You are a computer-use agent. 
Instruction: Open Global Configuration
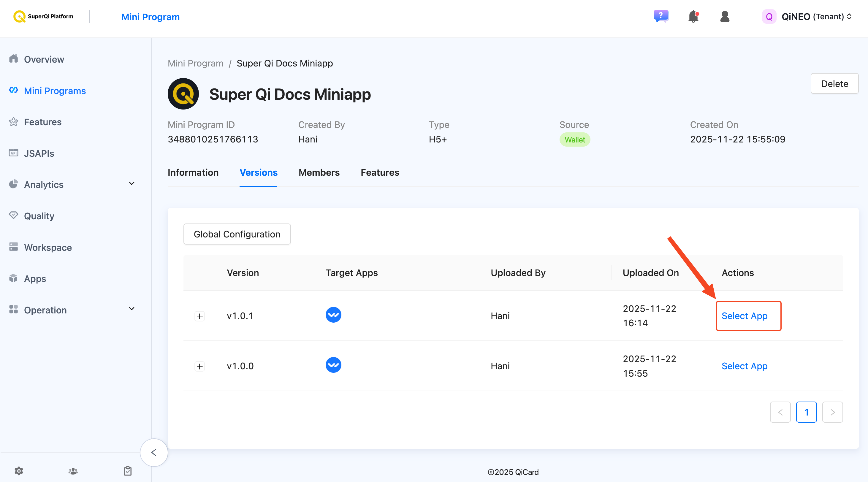(237, 234)
